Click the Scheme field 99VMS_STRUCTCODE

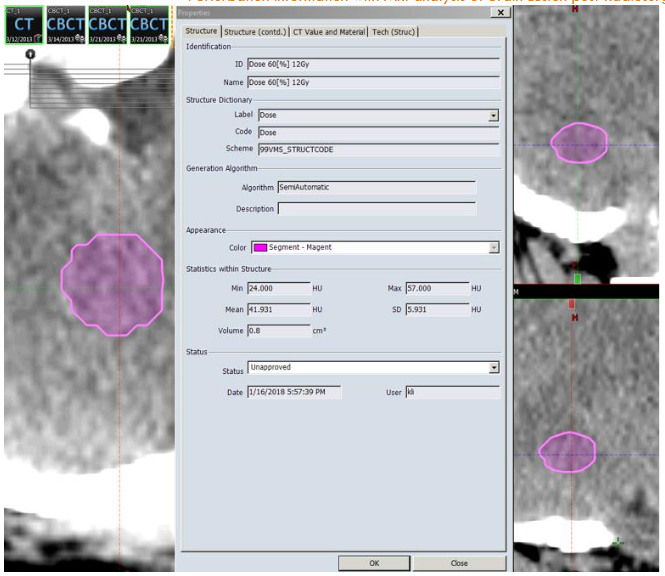click(378, 149)
